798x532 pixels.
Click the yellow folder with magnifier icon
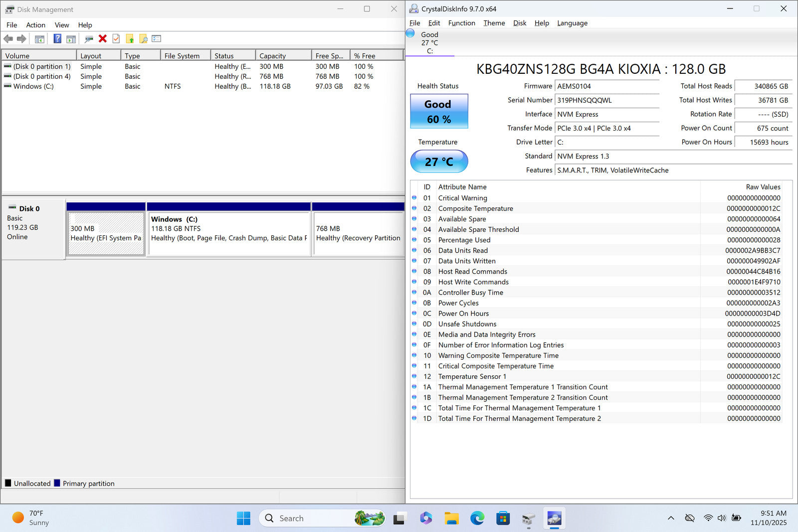(x=143, y=39)
